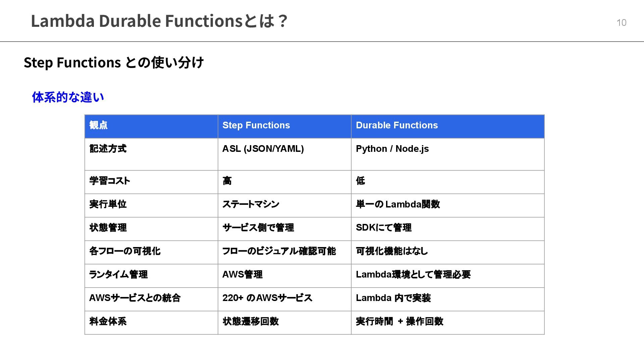Click the blue '体系的な違い' subheading
Image resolution: width=644 pixels, height=362 pixels.
coord(68,97)
